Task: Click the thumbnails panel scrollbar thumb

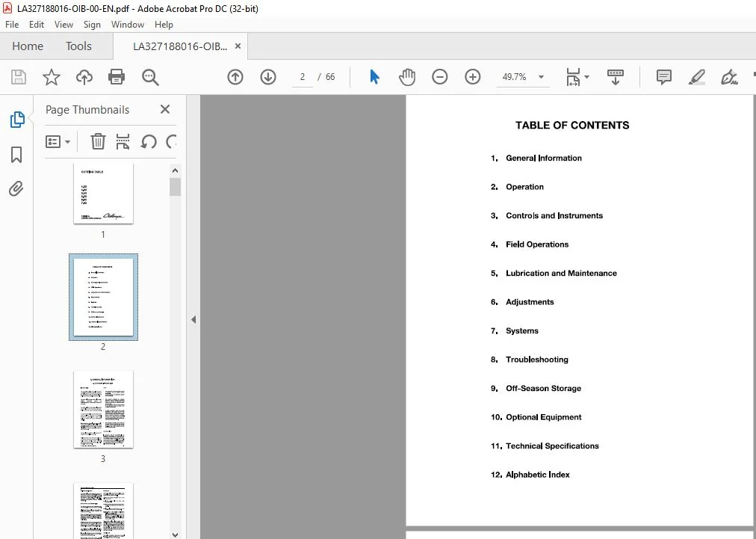Action: coord(175,187)
